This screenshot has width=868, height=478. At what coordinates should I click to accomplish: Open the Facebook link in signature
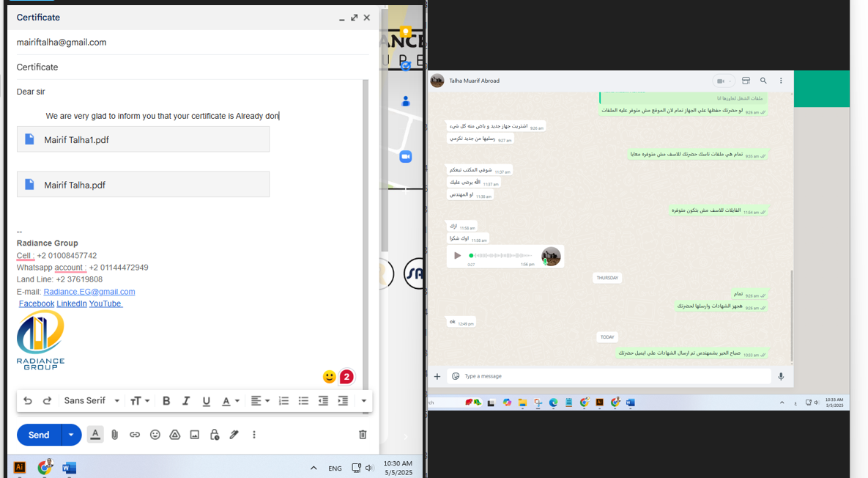(x=37, y=304)
